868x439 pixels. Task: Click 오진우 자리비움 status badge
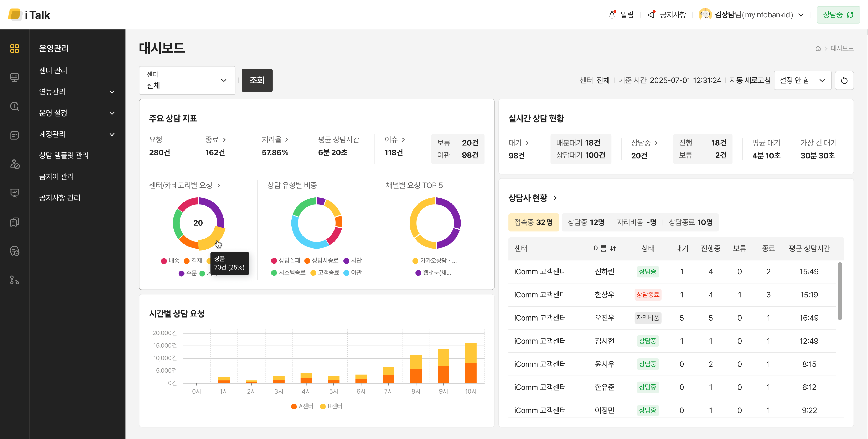click(x=648, y=318)
